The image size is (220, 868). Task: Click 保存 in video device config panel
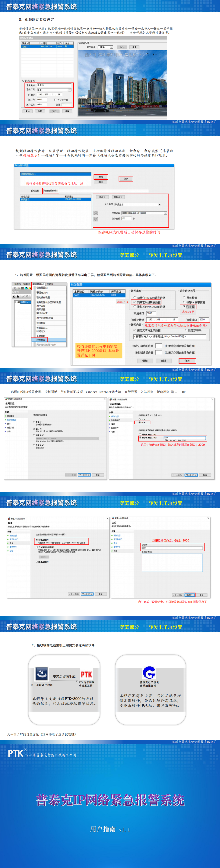(x=67, y=111)
